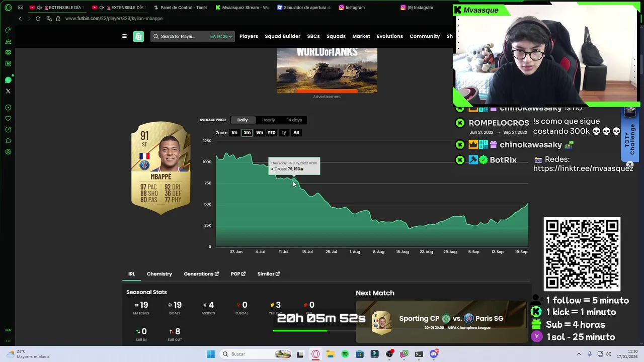
Task: Go back to previous page
Action: pyautogui.click(x=20, y=19)
